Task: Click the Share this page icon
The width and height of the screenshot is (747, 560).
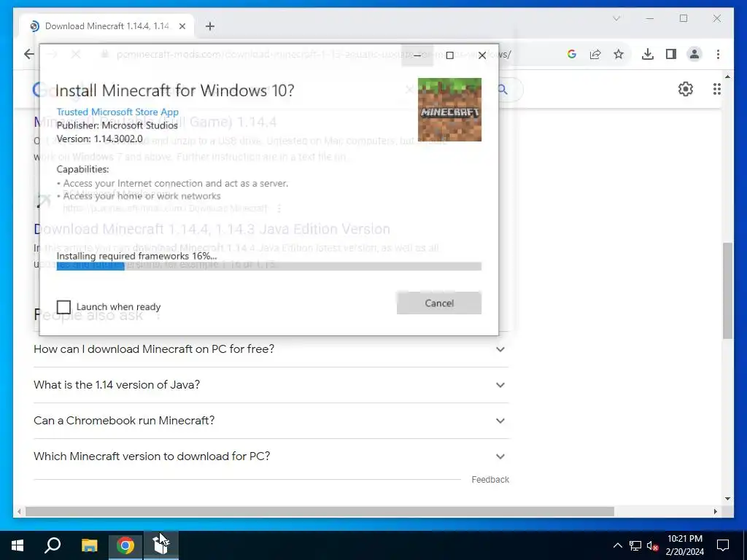Action: [595, 54]
